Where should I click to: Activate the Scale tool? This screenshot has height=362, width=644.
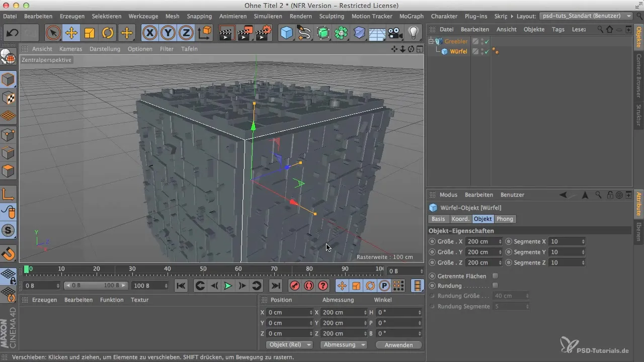coord(90,33)
